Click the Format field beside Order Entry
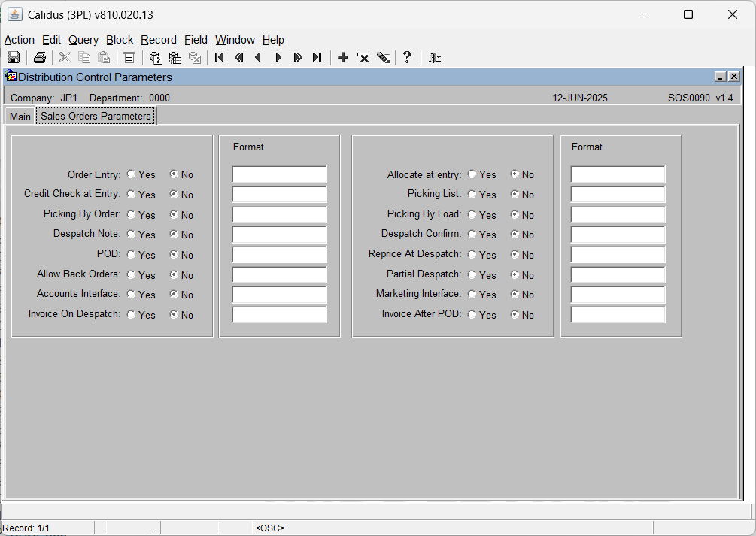The image size is (756, 536). pos(279,174)
